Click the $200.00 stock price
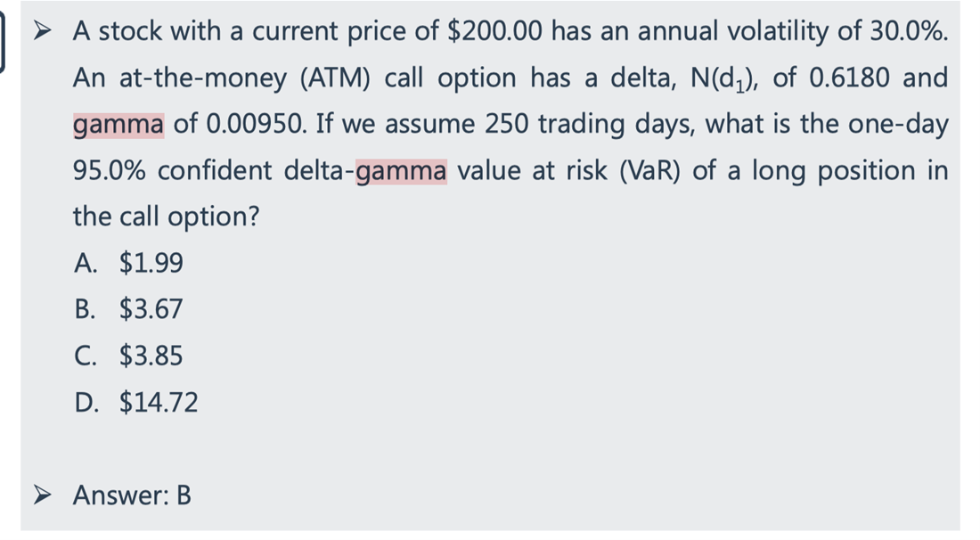Screen dimensions: 980x540 495,30
